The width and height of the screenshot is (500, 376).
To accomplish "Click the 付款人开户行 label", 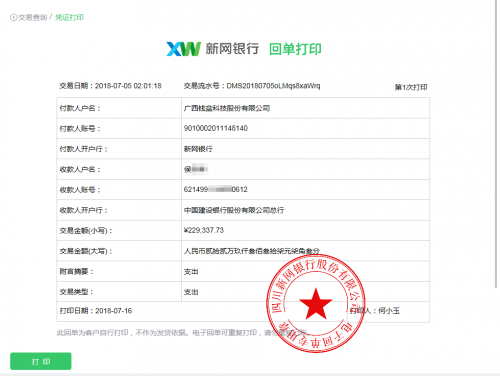I will [x=83, y=149].
